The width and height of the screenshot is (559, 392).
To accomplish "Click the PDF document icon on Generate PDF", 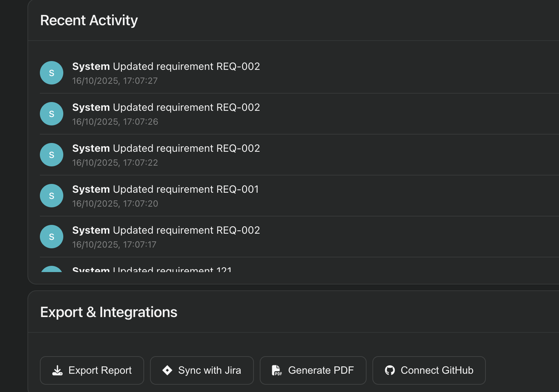I will coord(277,370).
